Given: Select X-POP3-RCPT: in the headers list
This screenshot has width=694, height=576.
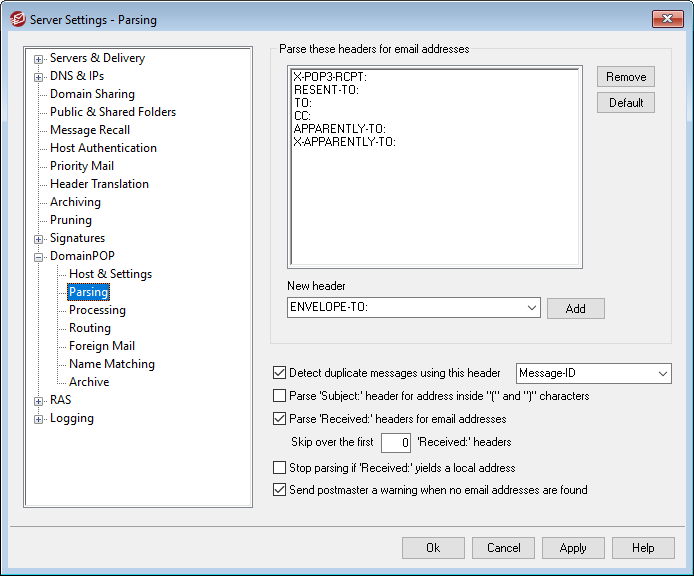Looking at the screenshot, I should (x=329, y=76).
